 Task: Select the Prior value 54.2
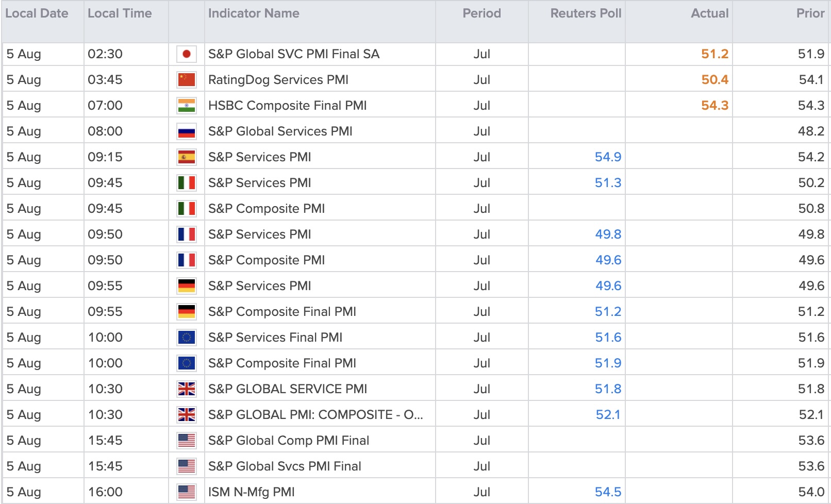[811, 157]
